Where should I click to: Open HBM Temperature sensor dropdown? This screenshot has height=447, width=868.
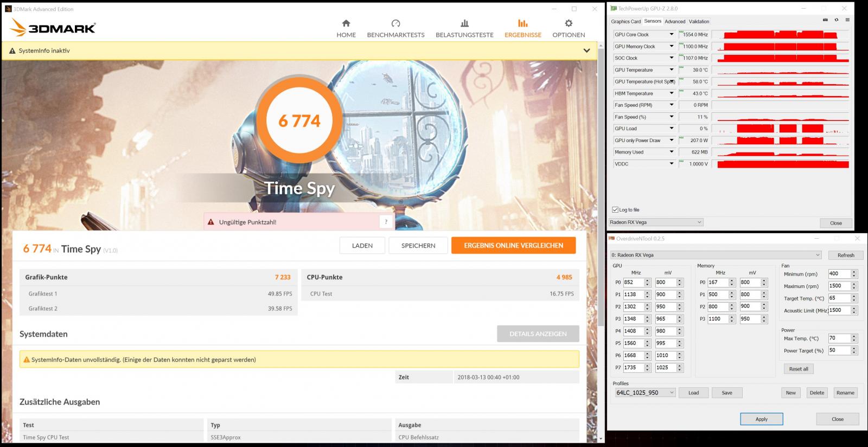671,93
